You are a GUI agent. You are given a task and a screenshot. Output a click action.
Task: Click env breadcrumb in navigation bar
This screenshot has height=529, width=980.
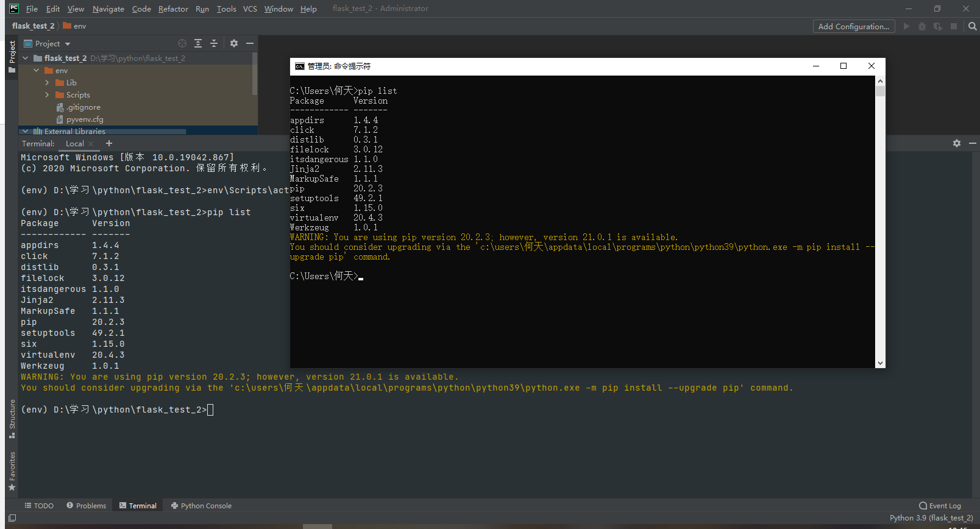[74, 26]
